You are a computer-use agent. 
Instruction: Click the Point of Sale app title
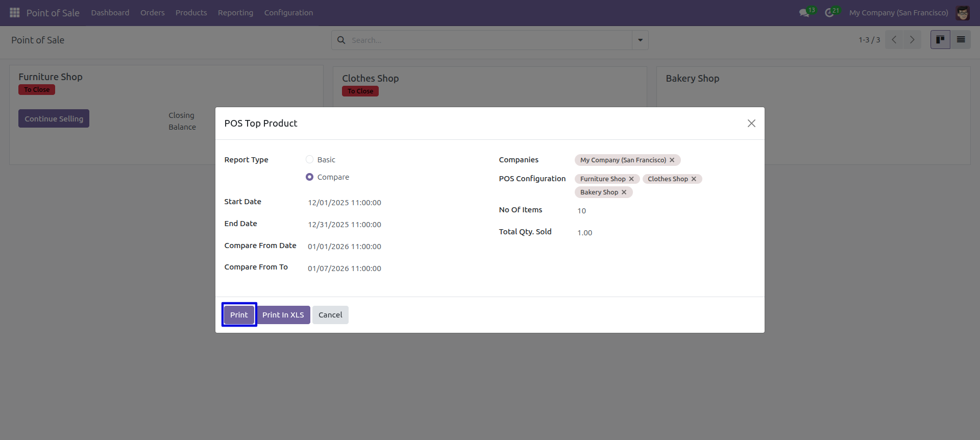[x=53, y=13]
